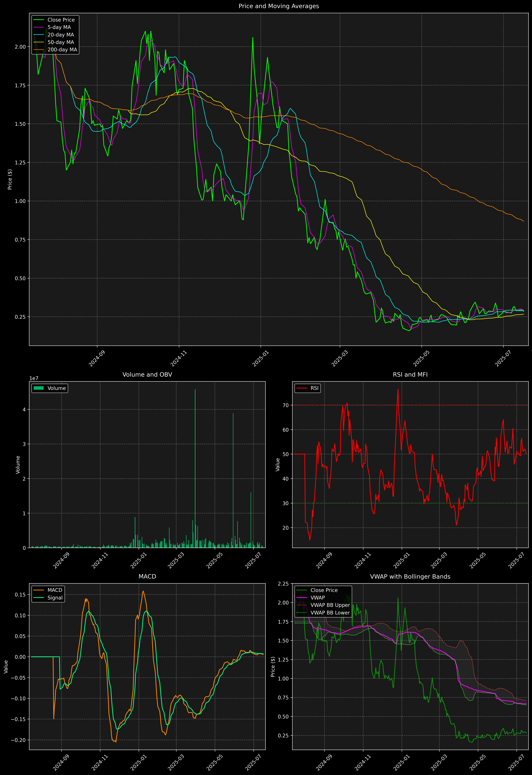The image size is (532, 775).
Task: Click the 2024-11 date label under the RSI chart
Action: pos(363,560)
